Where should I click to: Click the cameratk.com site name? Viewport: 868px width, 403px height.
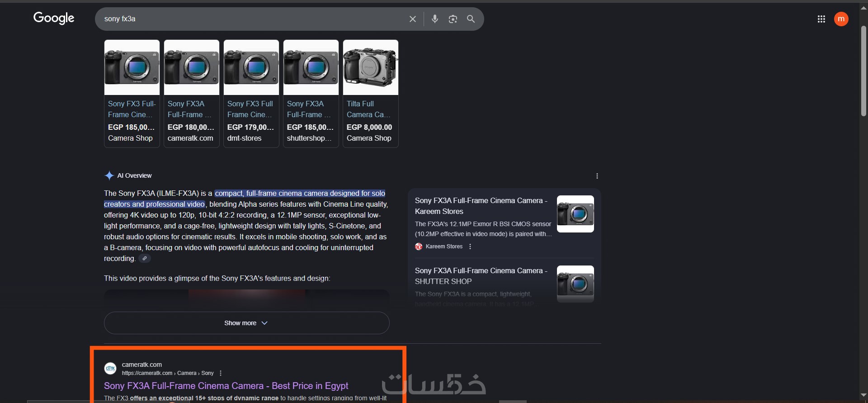[142, 365]
